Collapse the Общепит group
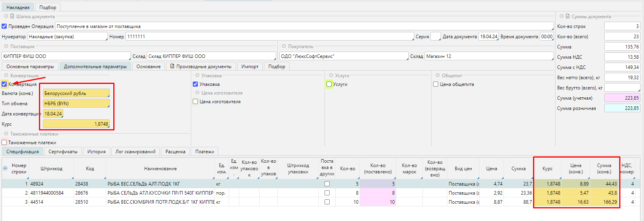Viewport: 644px width, 221px height. coord(437,76)
